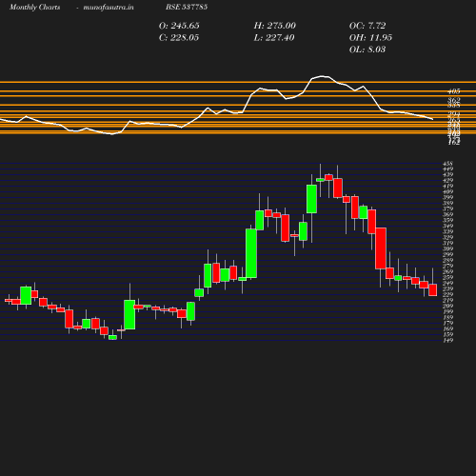Click the '329' price axis label
Viewport: 476px width, 476px height.
[447, 238]
